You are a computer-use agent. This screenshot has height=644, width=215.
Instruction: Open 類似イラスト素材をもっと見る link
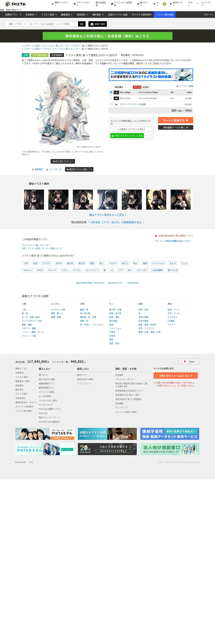[108, 215]
